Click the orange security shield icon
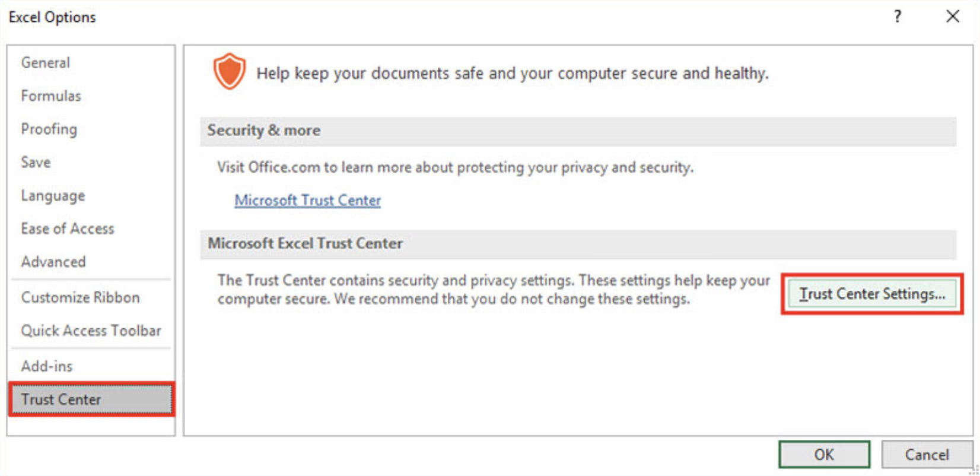This screenshot has width=980, height=476. point(230,71)
